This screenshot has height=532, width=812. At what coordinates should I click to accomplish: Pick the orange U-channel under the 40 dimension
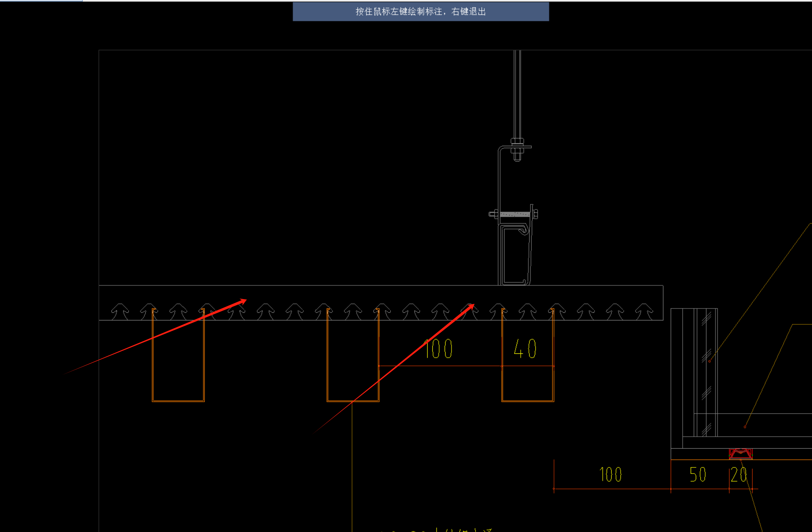528,356
